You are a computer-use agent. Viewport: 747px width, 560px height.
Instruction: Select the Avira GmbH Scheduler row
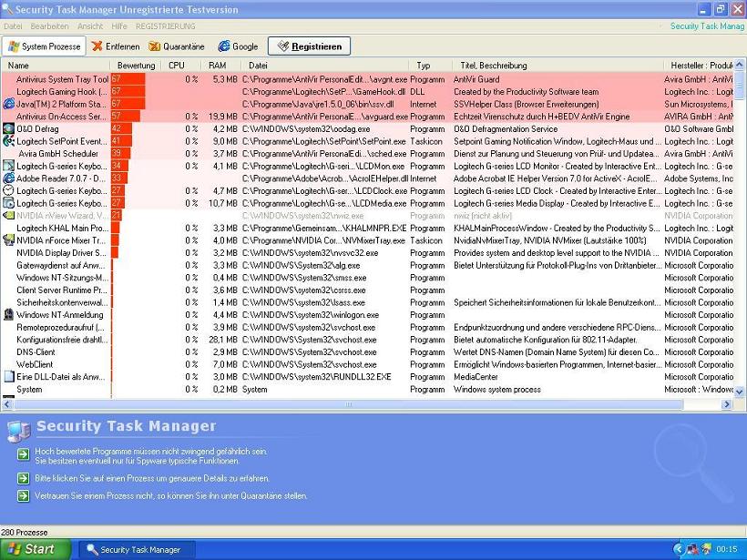(x=367, y=153)
